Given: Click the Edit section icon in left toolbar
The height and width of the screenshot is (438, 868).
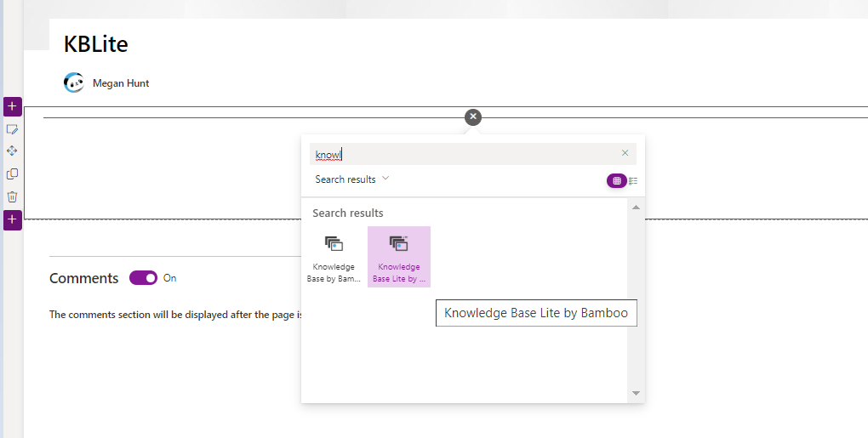Looking at the screenshot, I should 12,129.
